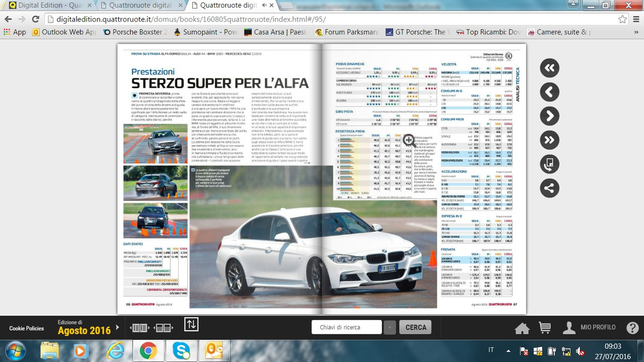Open the Cookie Policies link
Viewport: 644px width, 362px height.
point(27,328)
